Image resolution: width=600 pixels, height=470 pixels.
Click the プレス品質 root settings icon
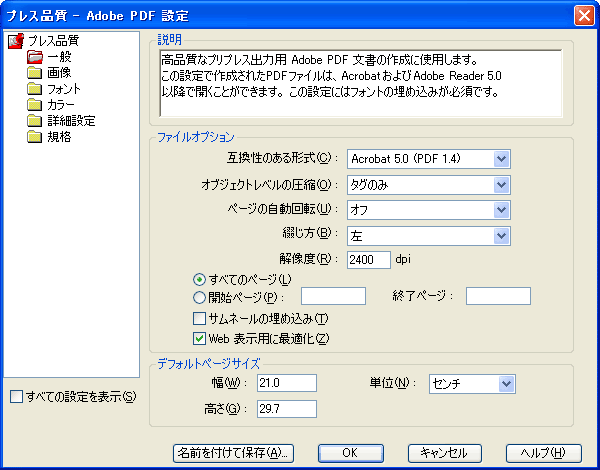pos(16,41)
